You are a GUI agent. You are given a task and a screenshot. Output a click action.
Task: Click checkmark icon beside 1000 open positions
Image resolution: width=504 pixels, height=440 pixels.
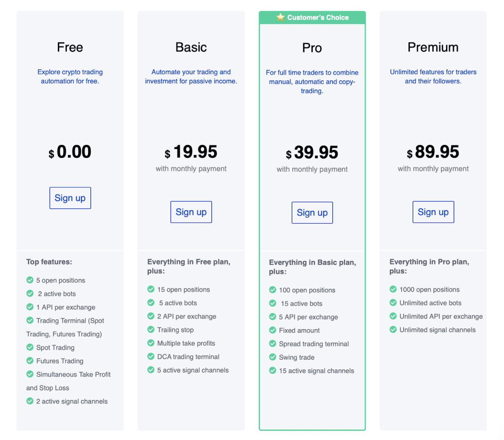tap(393, 289)
